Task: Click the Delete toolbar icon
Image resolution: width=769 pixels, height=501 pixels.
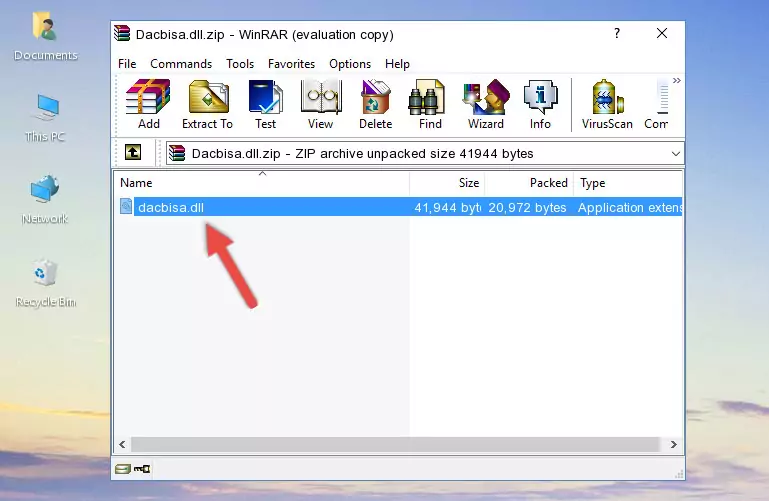Action: tap(376, 104)
